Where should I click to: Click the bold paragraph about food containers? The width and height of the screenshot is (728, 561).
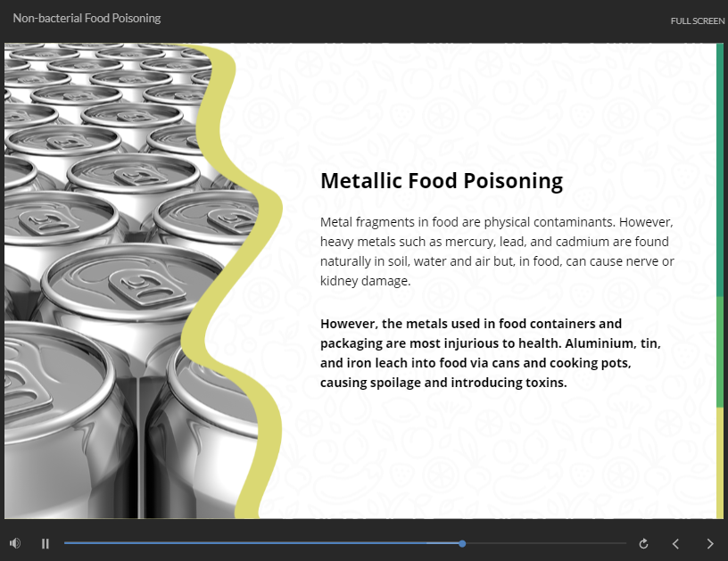pos(491,353)
